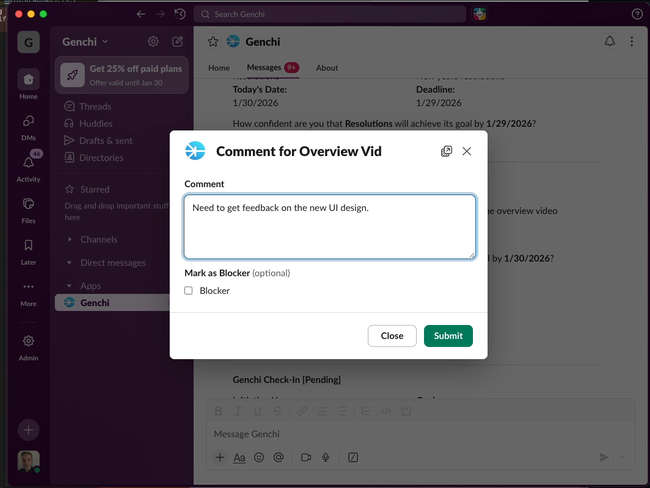
Task: Send the message with arrow icon
Action: click(604, 457)
